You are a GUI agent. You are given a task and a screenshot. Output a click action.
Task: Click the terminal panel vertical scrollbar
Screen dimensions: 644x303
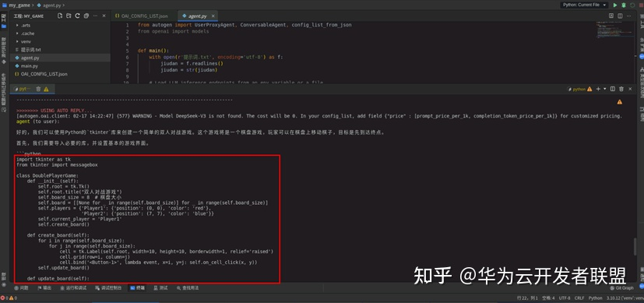[x=635, y=246]
